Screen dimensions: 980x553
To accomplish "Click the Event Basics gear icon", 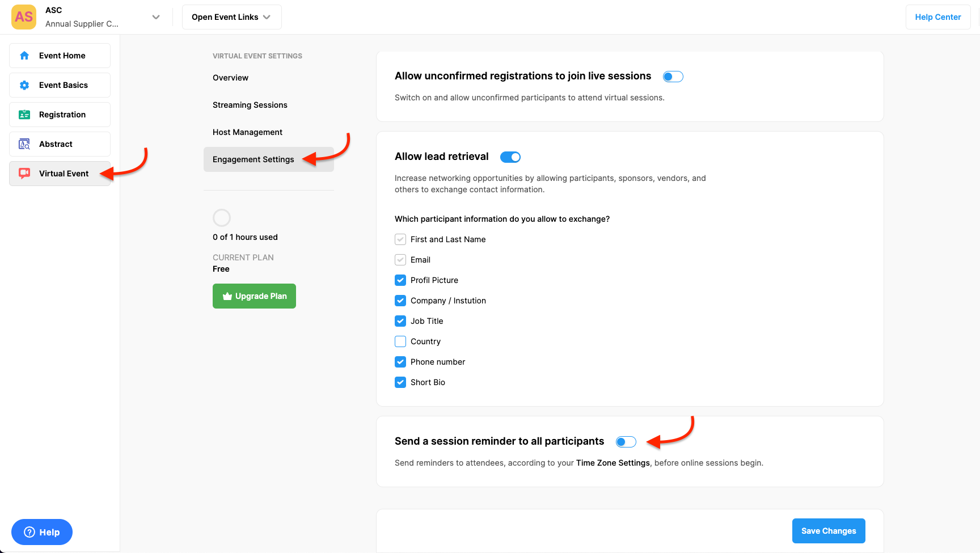I will [24, 85].
